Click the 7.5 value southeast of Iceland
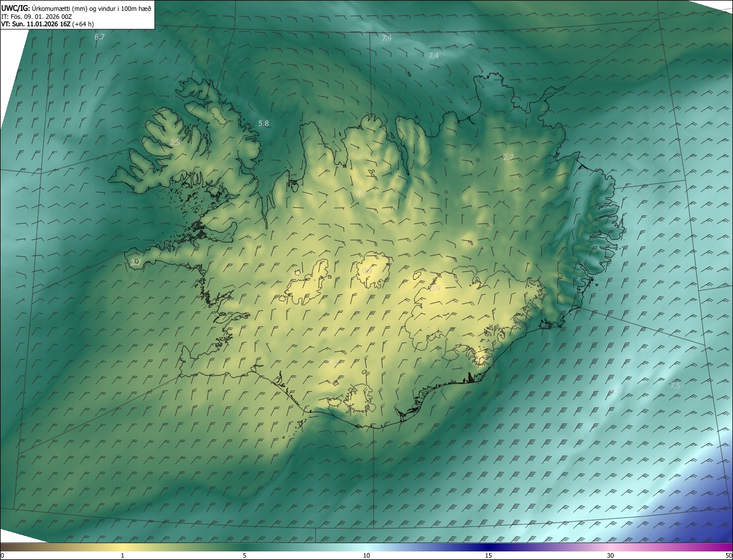Image resolution: width=733 pixels, height=560 pixels. click(675, 385)
